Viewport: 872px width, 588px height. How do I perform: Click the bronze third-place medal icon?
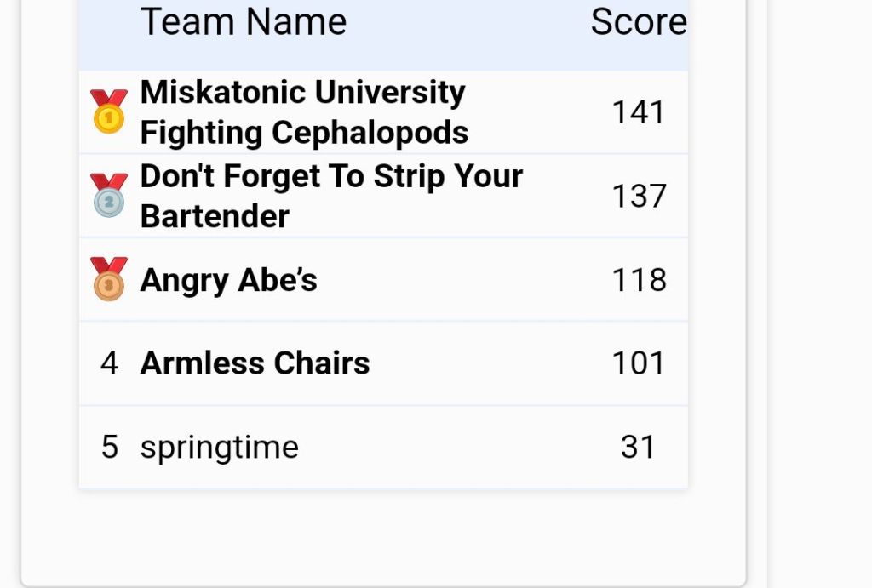tap(109, 279)
